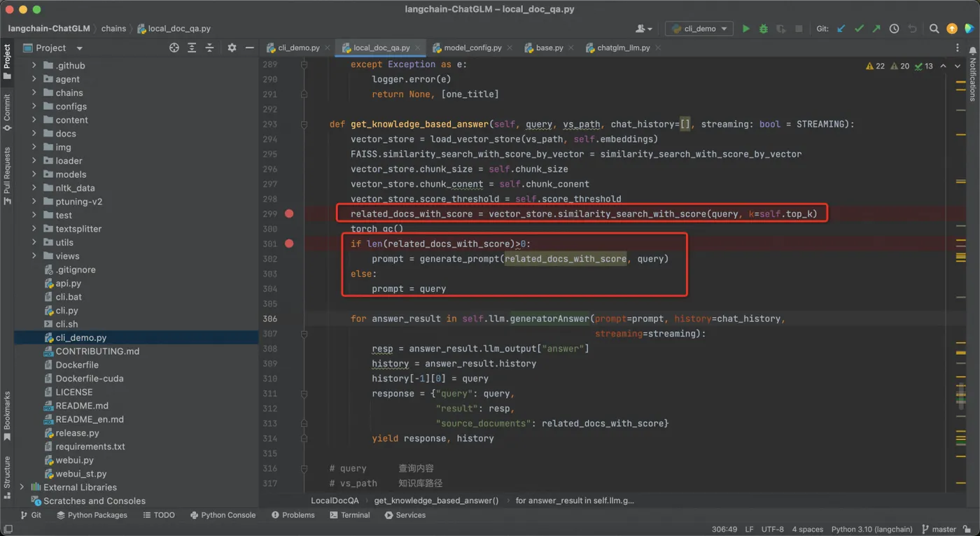The image size is (980, 536).
Task: Open Git history clock icon
Action: pos(894,29)
